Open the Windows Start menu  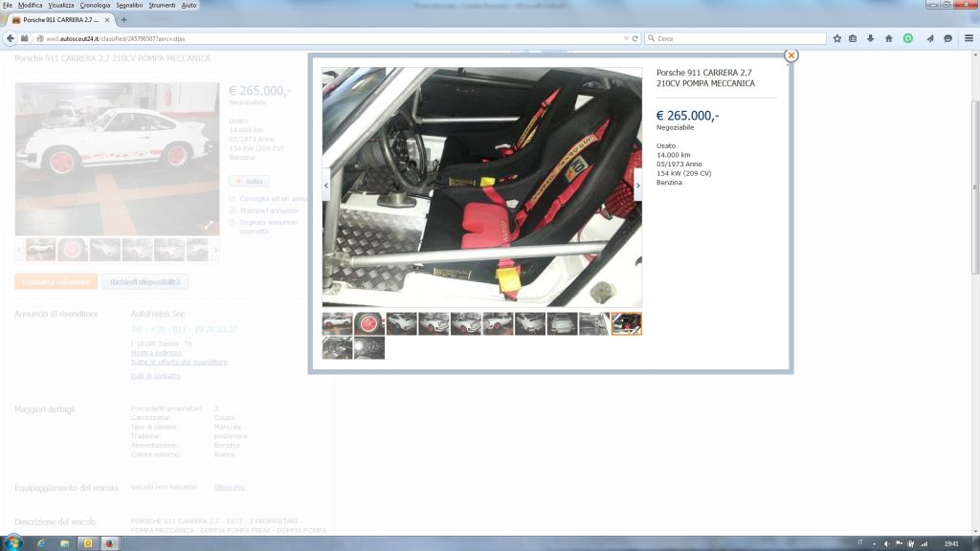(x=12, y=543)
